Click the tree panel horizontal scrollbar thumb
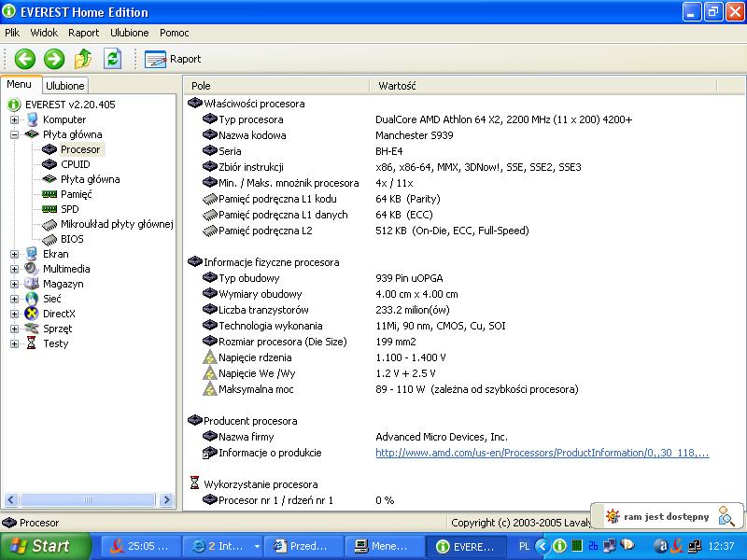Viewport: 747px width, 560px height. pyautogui.click(x=88, y=500)
